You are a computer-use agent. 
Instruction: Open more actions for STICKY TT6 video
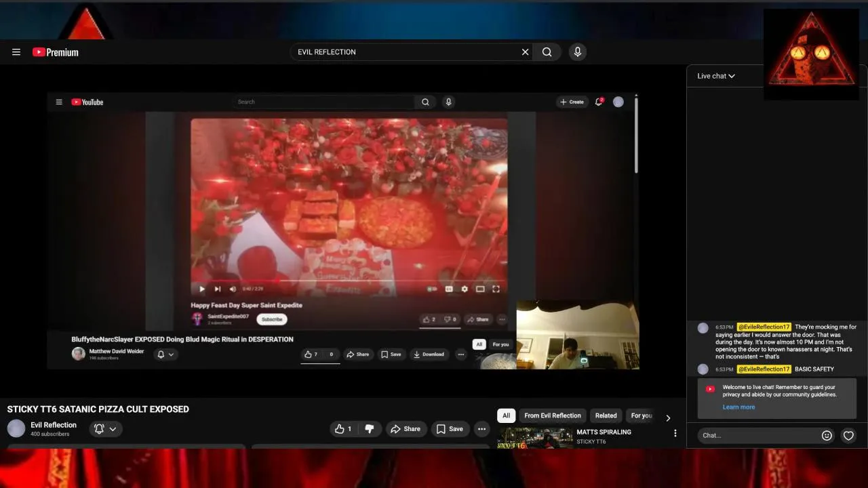pos(481,429)
